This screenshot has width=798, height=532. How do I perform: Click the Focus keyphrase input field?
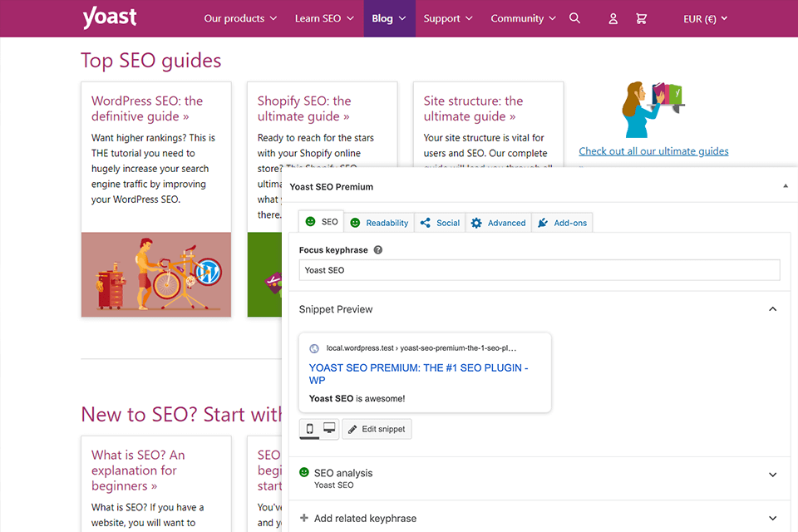click(x=539, y=270)
